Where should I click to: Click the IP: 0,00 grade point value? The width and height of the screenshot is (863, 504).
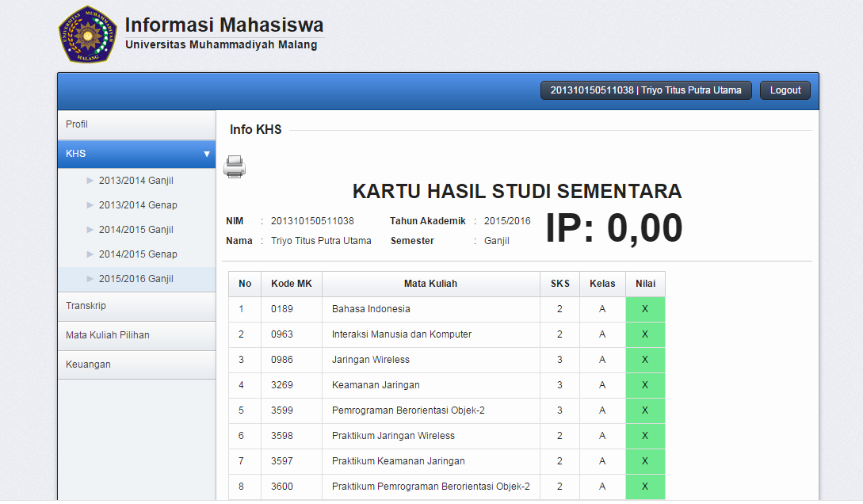tap(614, 228)
